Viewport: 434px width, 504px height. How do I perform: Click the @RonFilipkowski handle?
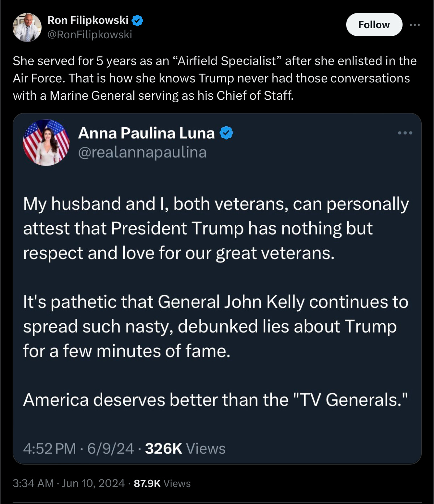90,35
